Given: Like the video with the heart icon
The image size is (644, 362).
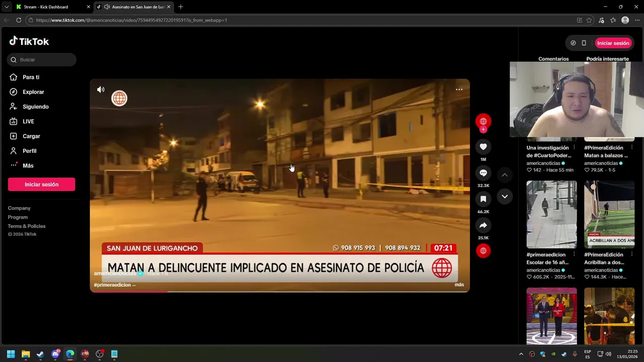Looking at the screenshot, I should point(483,147).
